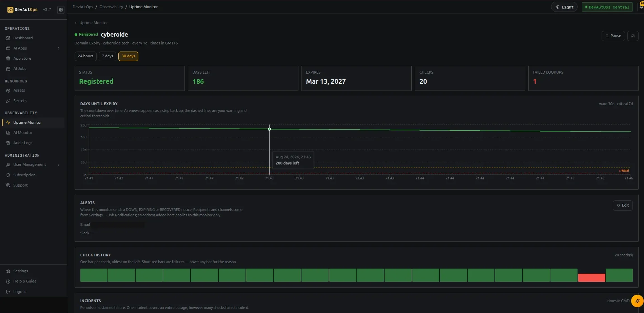
Task: Open Support page
Action: point(20,185)
